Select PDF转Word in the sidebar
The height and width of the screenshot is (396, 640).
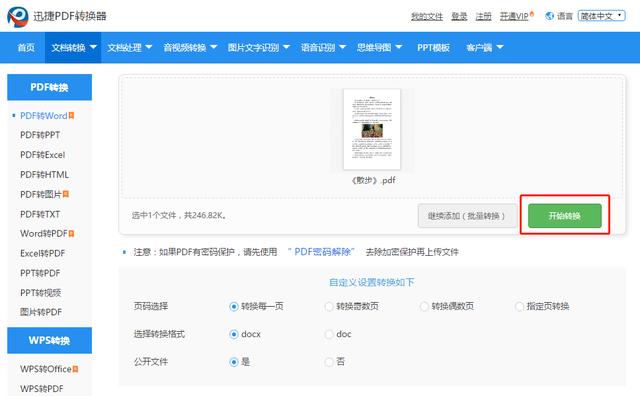coord(44,116)
